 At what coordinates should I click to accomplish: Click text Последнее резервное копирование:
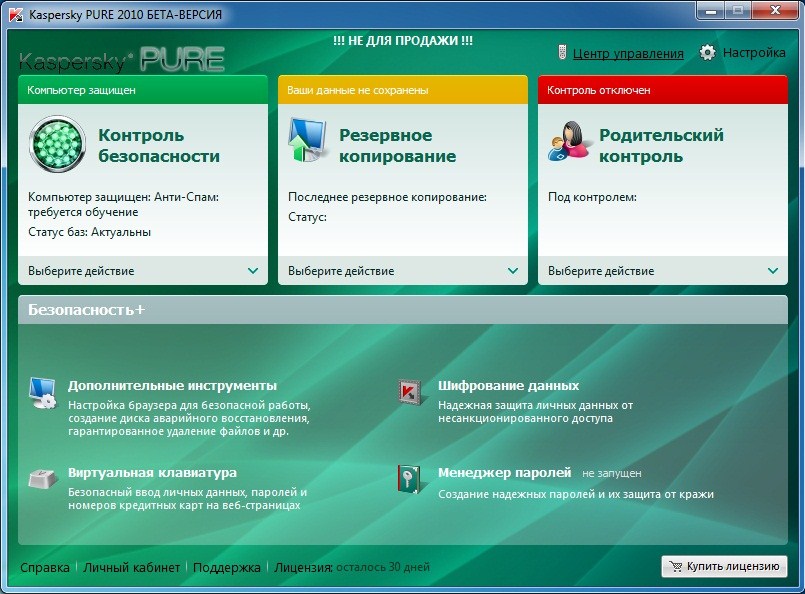point(387,197)
